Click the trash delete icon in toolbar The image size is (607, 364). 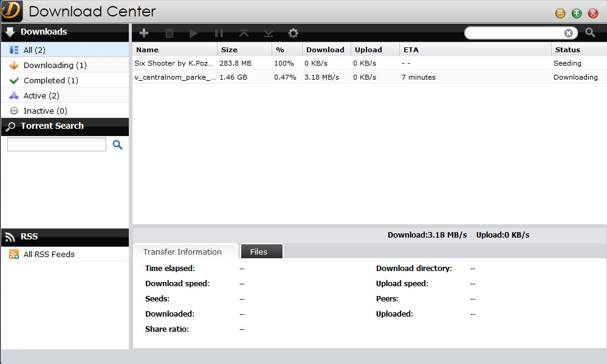point(170,33)
